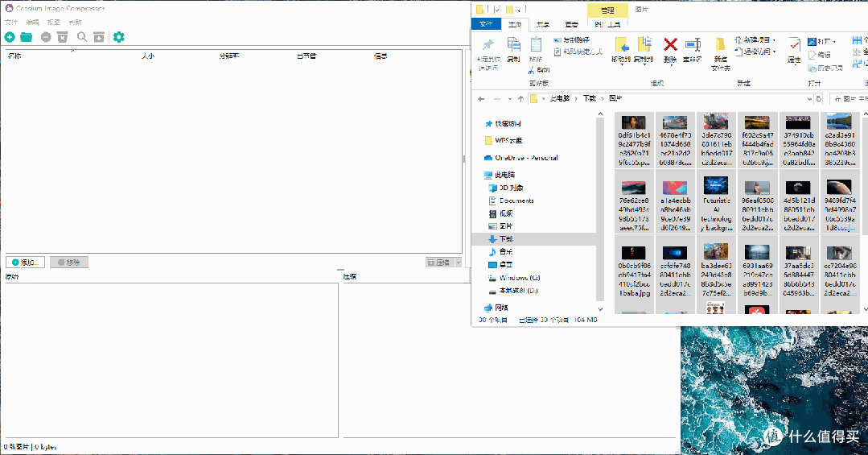Click the pin to quick access icon in Explorer ribbon
868x455 pixels.
(x=488, y=45)
